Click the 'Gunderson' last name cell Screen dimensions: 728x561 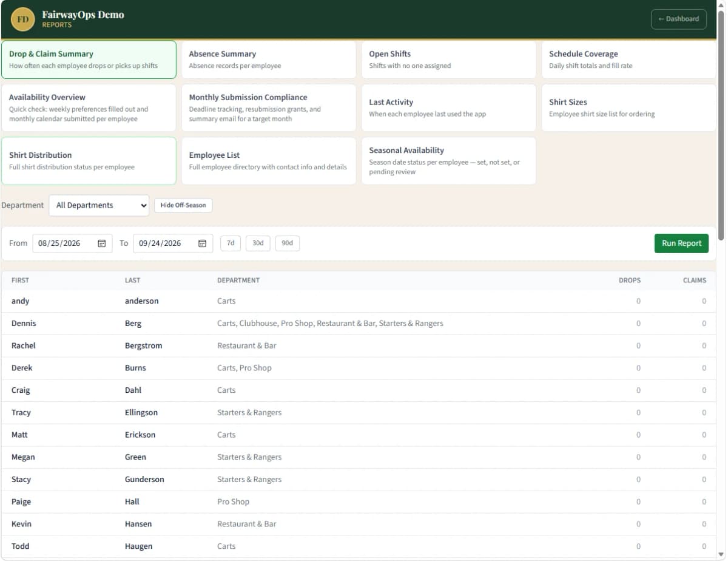click(144, 480)
